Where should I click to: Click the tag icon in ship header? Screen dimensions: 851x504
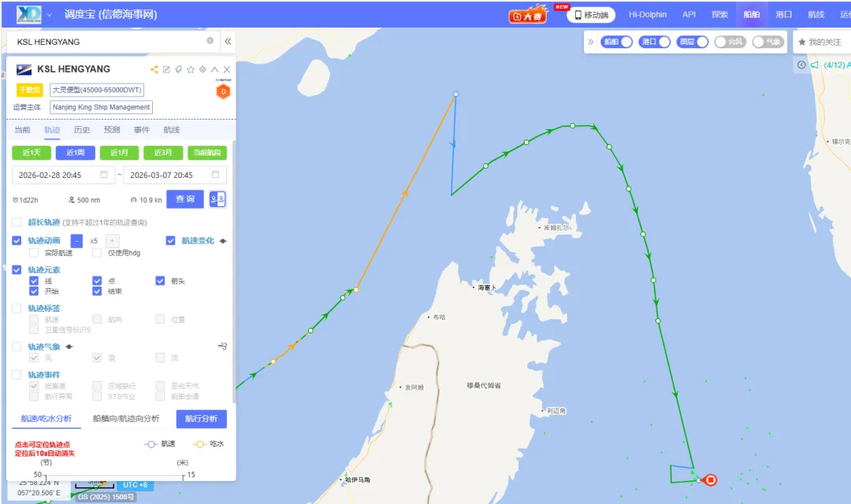pos(179,69)
